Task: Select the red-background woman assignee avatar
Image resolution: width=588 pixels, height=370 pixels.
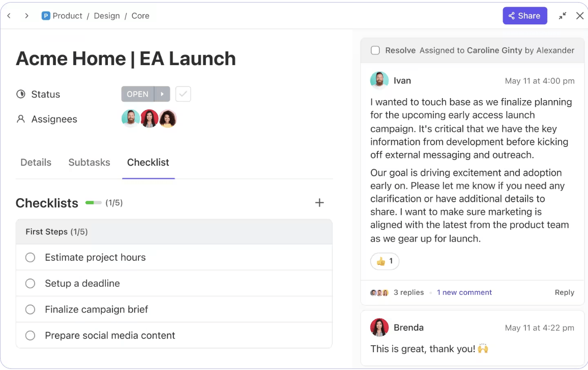Action: 149,118
